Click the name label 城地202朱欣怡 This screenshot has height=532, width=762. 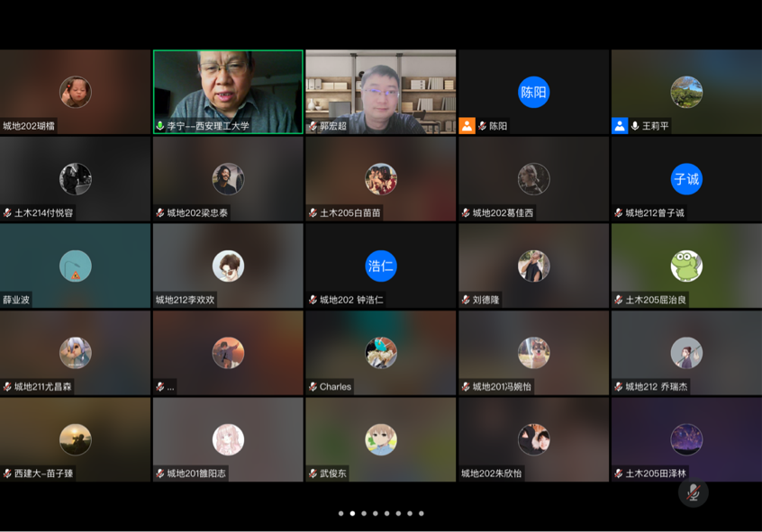(x=491, y=473)
